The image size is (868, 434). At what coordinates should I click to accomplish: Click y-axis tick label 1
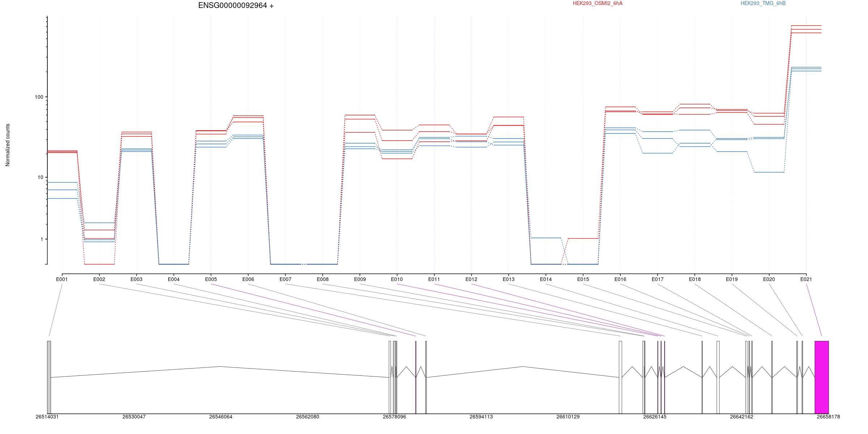tap(42, 239)
